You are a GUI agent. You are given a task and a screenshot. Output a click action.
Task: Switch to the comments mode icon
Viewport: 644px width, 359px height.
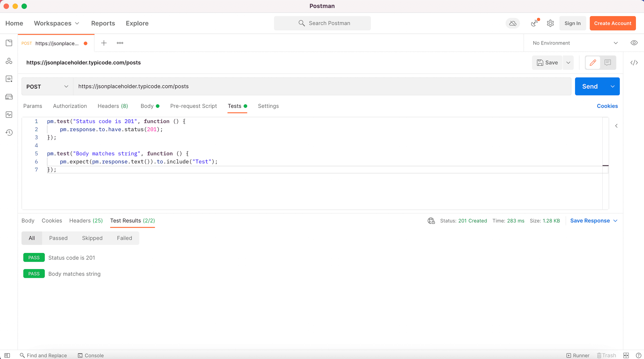607,62
